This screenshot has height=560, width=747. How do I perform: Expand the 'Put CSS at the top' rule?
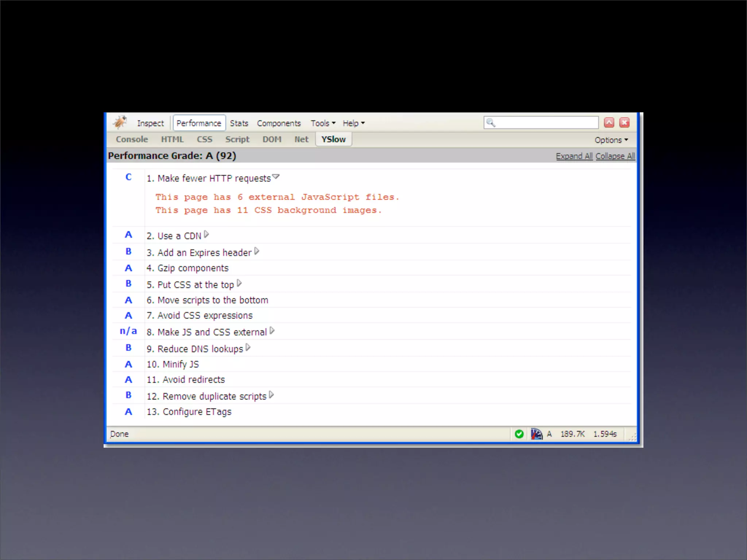click(x=239, y=283)
